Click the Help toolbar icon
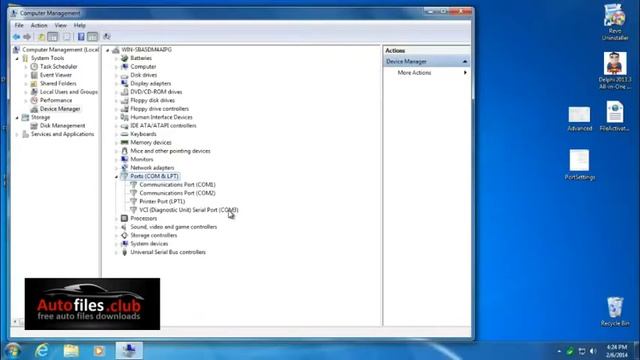The width and height of the screenshot is (640, 360). 81,37
